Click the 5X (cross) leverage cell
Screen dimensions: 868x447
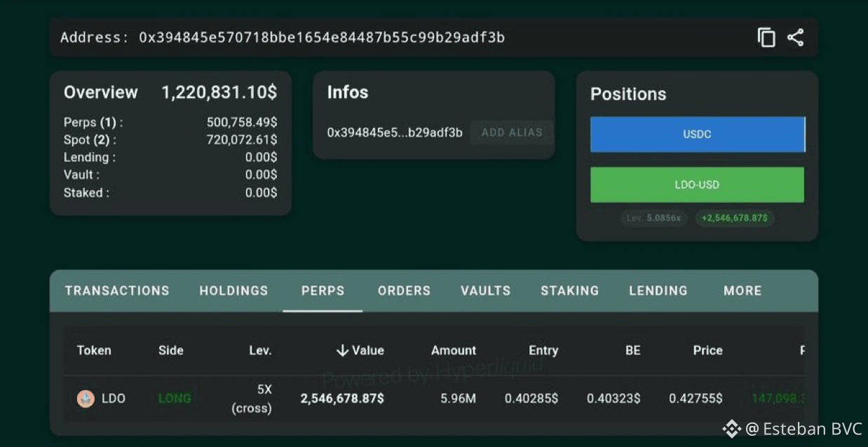[x=252, y=398]
